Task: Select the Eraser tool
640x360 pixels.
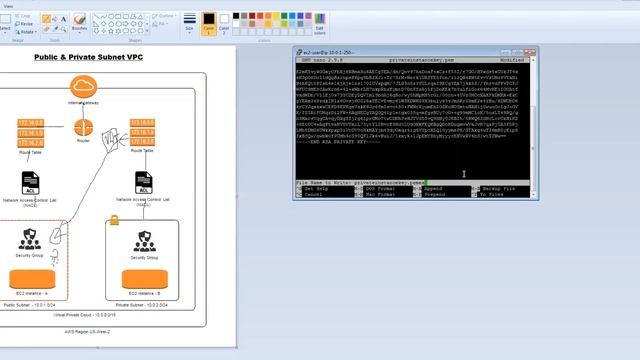Action: pos(46,29)
